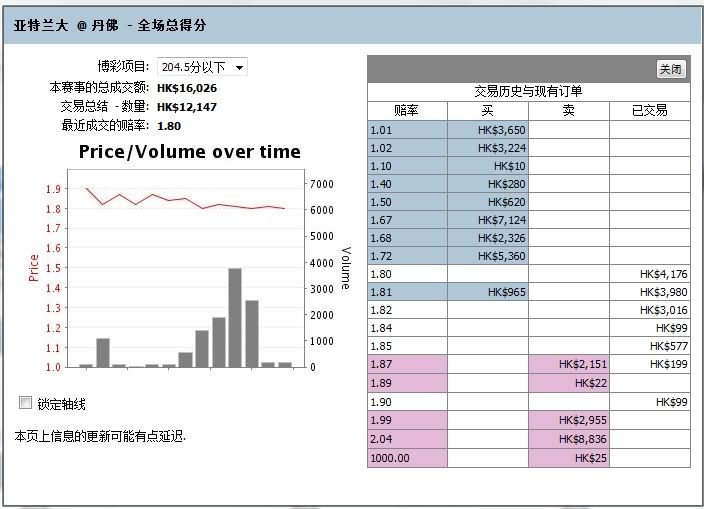Select the 1.40 odds cell
Screen dimensions: 704x509
pos(407,183)
